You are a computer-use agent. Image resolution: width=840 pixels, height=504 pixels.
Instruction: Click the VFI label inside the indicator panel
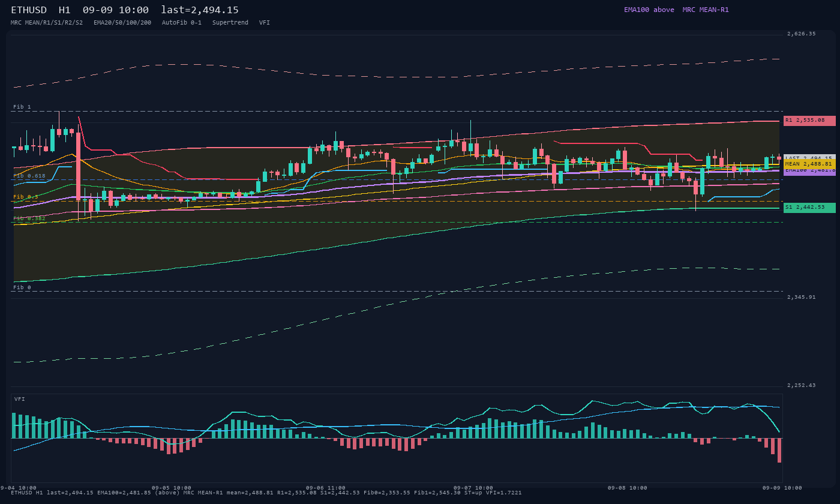[20, 399]
